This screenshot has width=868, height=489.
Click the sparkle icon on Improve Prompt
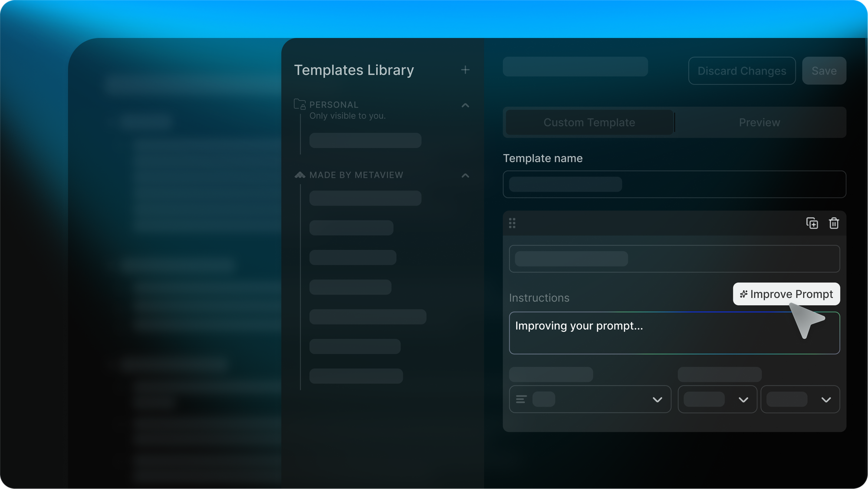coord(743,294)
